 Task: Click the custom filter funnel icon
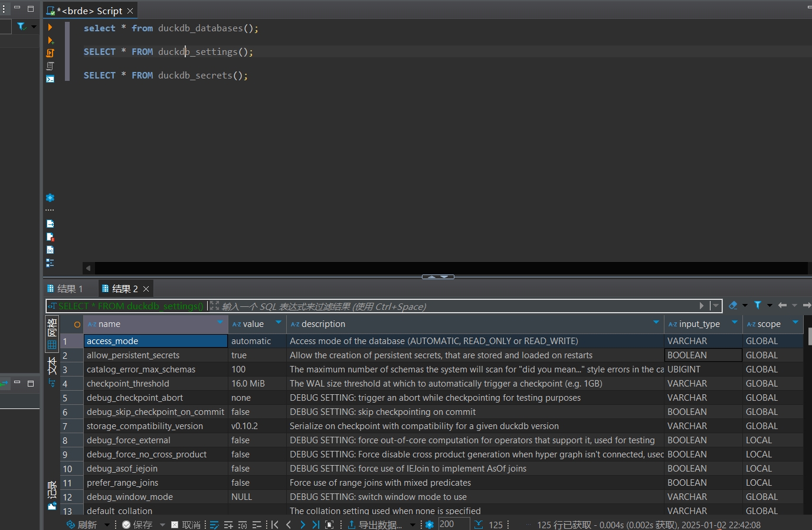click(x=758, y=305)
